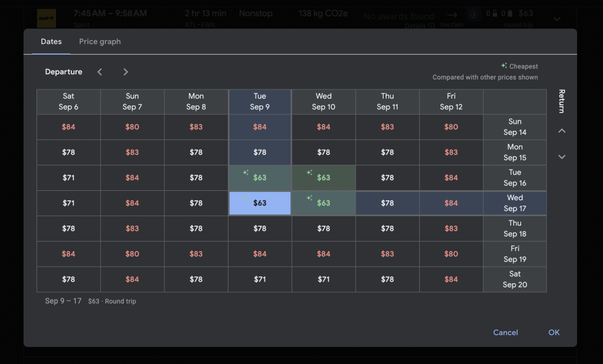The height and width of the screenshot is (364, 603).
Task: Go to next departure dates arrow
Action: click(125, 72)
